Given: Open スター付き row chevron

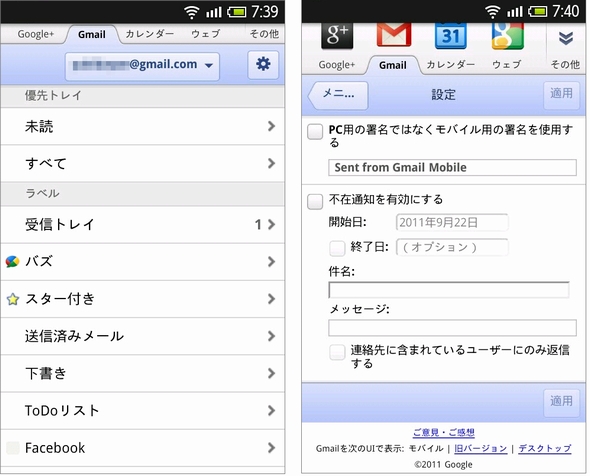Looking at the screenshot, I should [271, 299].
